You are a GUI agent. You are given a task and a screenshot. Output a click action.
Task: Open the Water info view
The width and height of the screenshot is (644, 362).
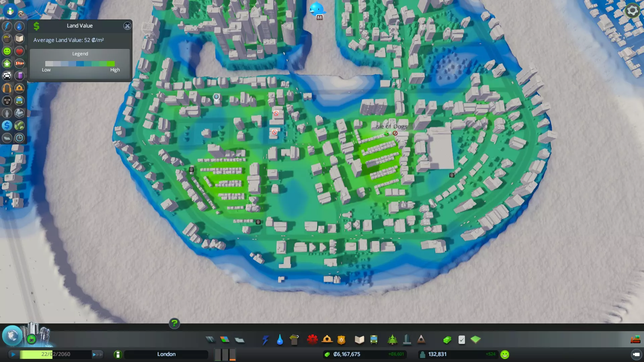[x=19, y=26]
